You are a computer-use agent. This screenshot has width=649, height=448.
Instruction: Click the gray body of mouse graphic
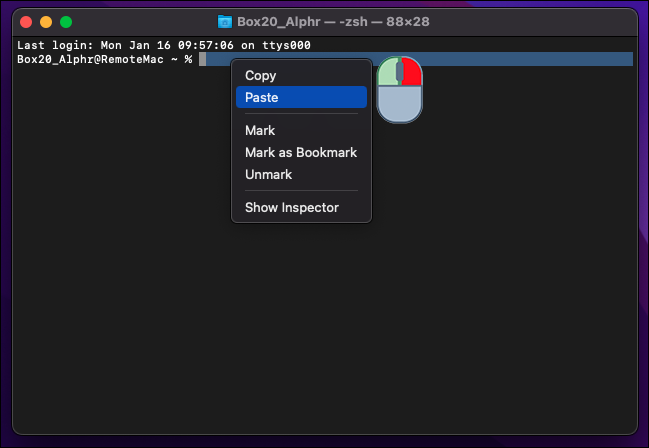point(399,104)
